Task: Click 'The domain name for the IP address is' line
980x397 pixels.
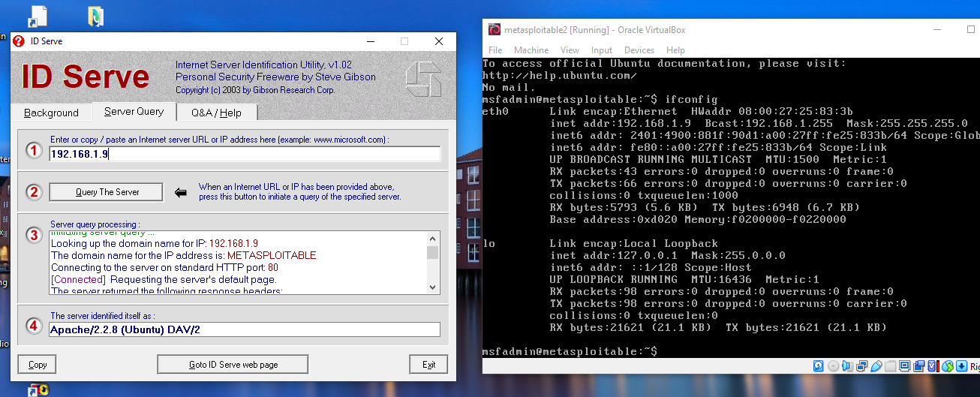Action: click(183, 255)
